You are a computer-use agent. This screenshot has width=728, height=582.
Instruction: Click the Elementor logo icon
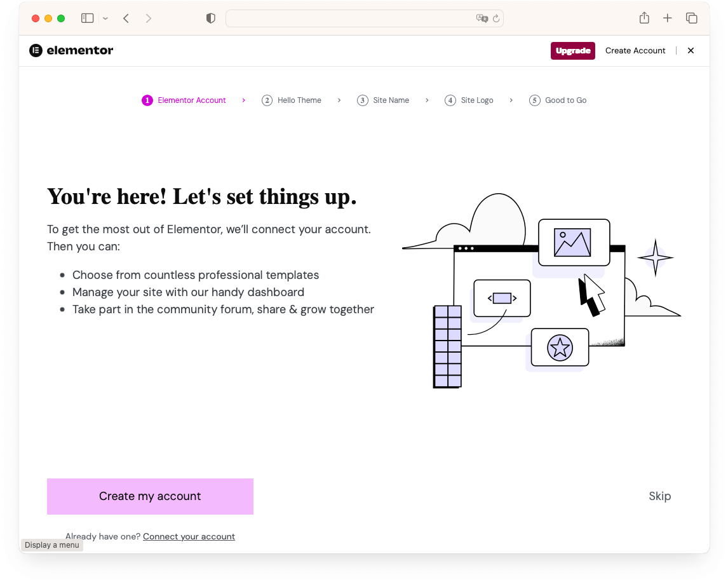click(36, 50)
